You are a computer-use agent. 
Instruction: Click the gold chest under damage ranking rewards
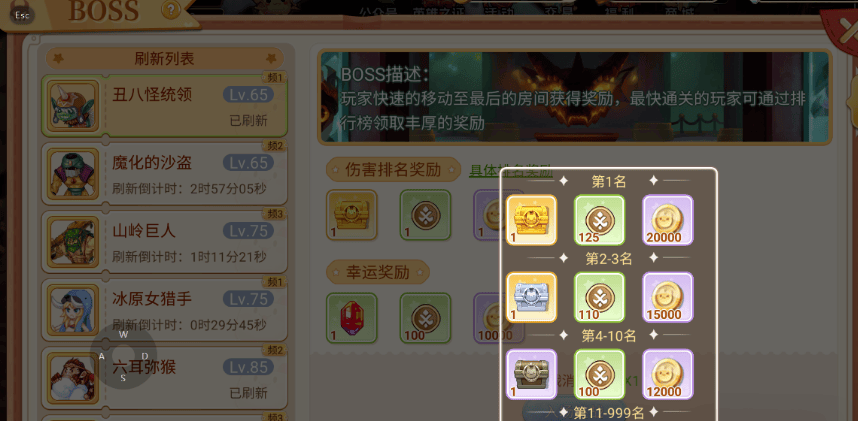352,215
